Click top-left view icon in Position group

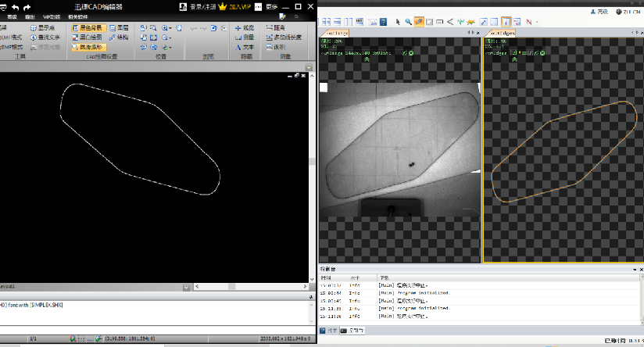(x=143, y=28)
